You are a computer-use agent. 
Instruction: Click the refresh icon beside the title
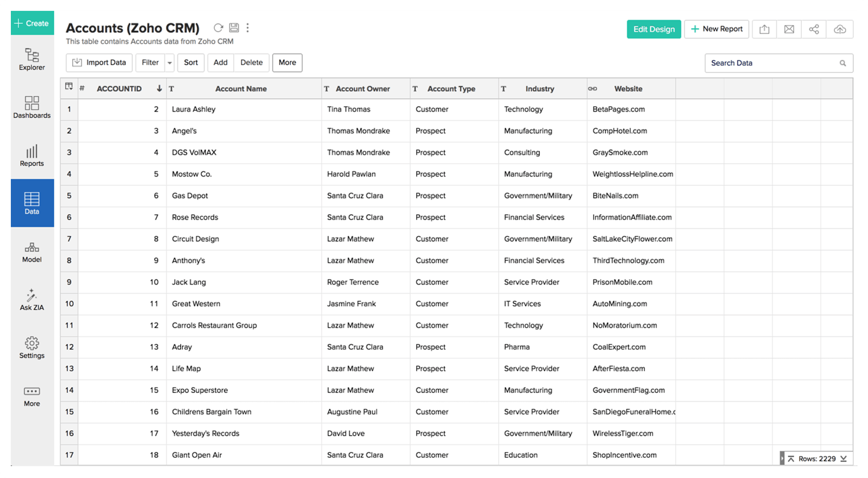[x=218, y=28]
